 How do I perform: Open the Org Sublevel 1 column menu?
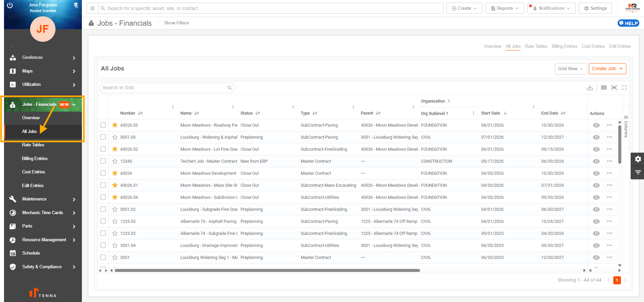474,113
